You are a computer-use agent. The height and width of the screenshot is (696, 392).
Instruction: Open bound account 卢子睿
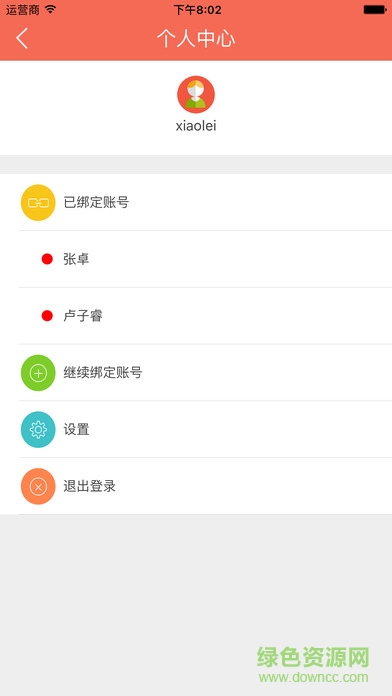(x=205, y=316)
